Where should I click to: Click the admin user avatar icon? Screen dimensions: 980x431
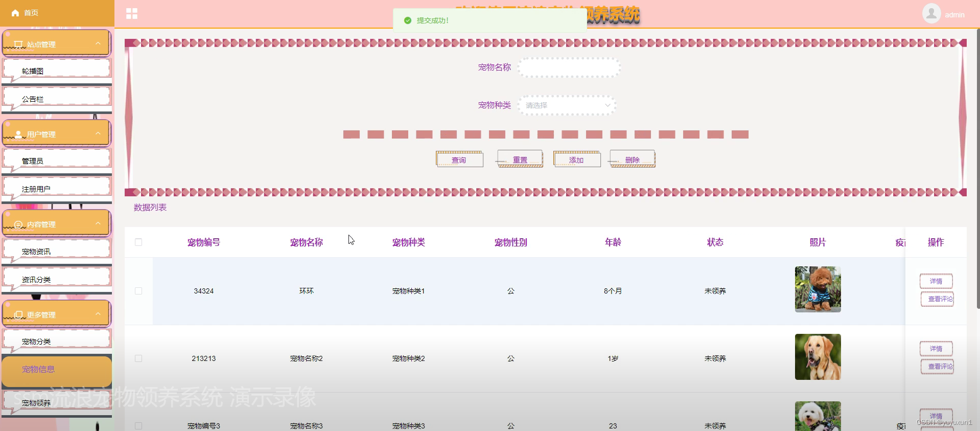(931, 13)
